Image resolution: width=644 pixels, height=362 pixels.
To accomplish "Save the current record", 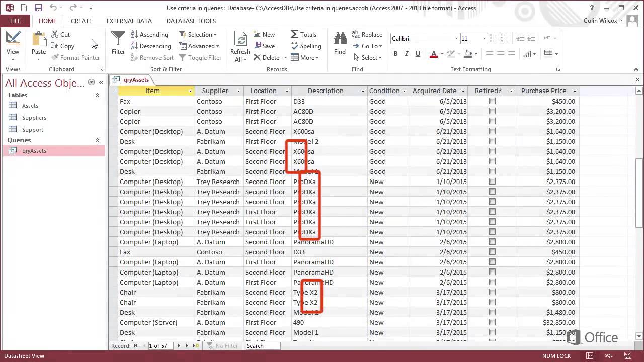I will click(x=264, y=46).
